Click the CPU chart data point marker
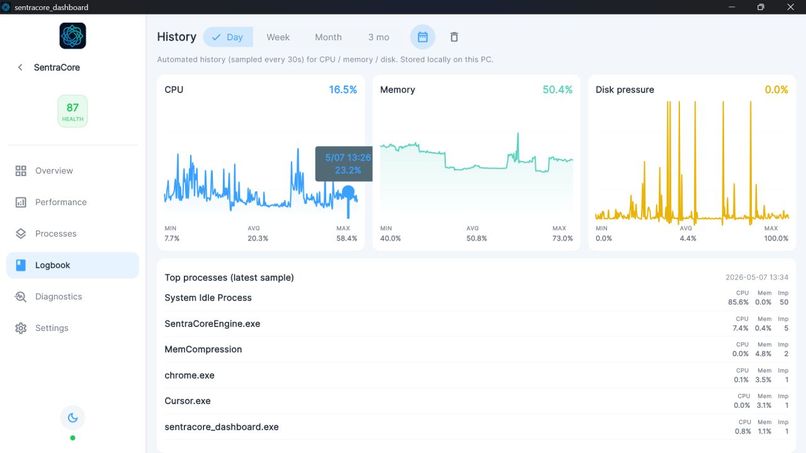Image resolution: width=806 pixels, height=453 pixels. coord(349,193)
